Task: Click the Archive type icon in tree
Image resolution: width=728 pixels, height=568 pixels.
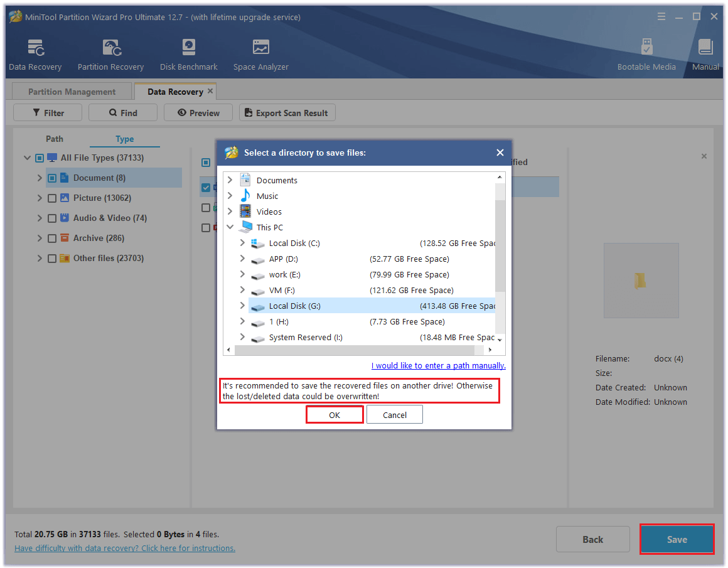Action: tap(65, 237)
